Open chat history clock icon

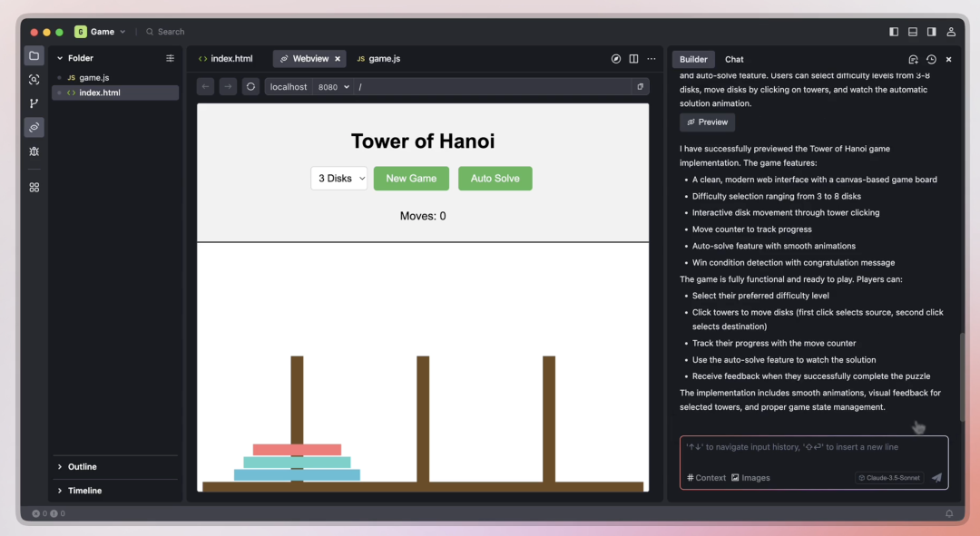point(931,60)
